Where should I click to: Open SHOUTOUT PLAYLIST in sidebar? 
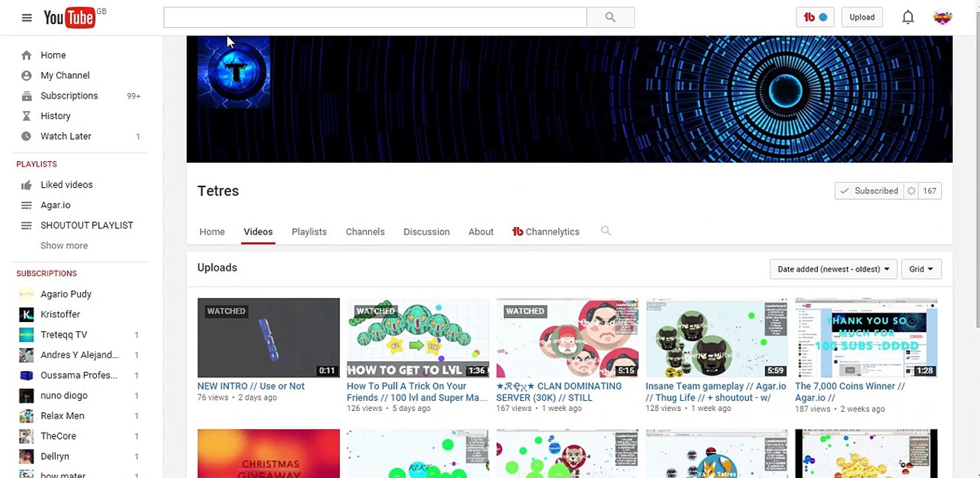(87, 225)
